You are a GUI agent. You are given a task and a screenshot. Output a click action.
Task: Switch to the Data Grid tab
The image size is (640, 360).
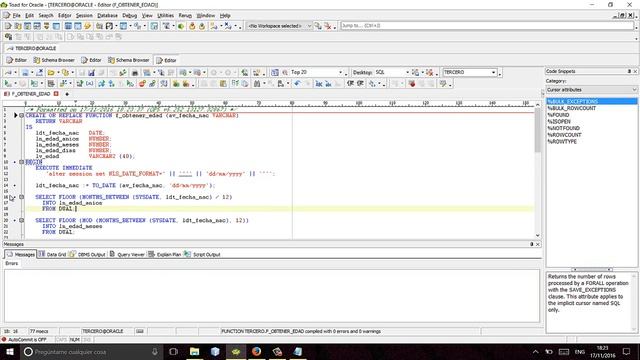tap(53, 254)
